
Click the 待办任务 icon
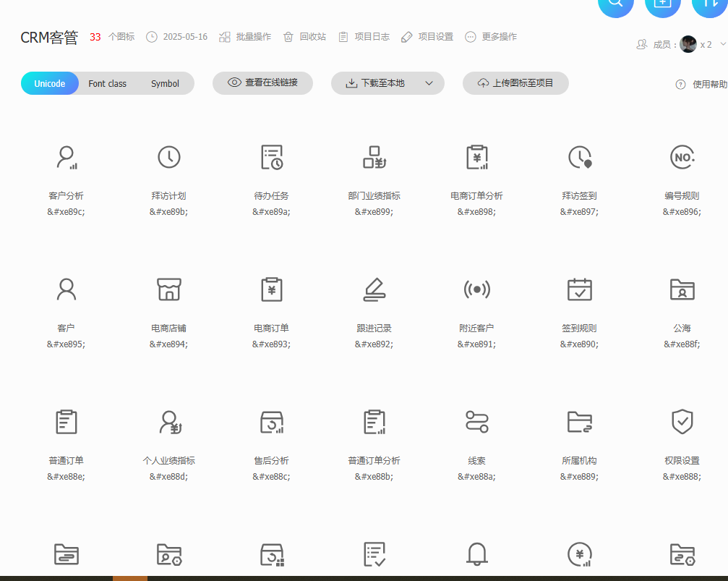point(272,157)
